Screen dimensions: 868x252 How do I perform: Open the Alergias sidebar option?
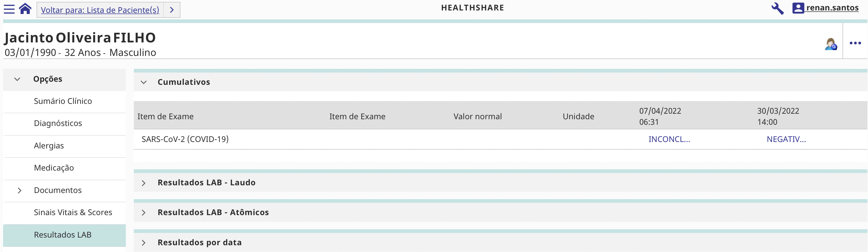tap(49, 146)
